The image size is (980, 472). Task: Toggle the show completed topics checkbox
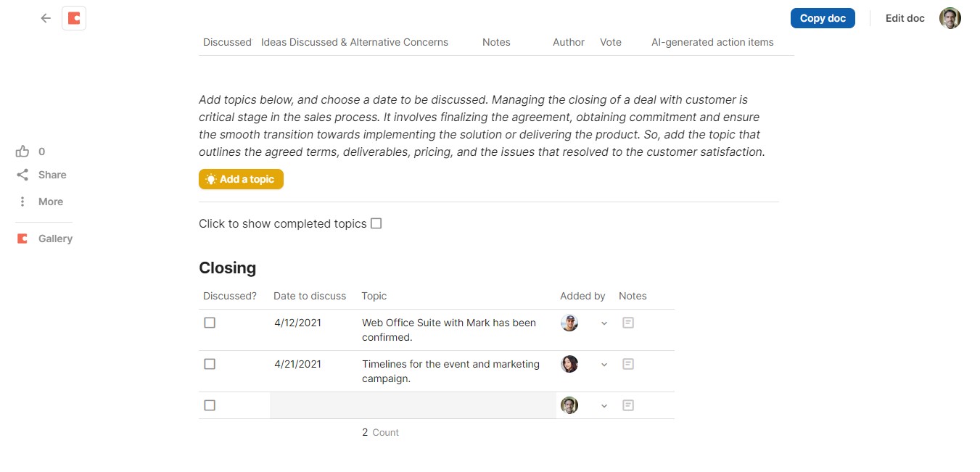point(376,223)
